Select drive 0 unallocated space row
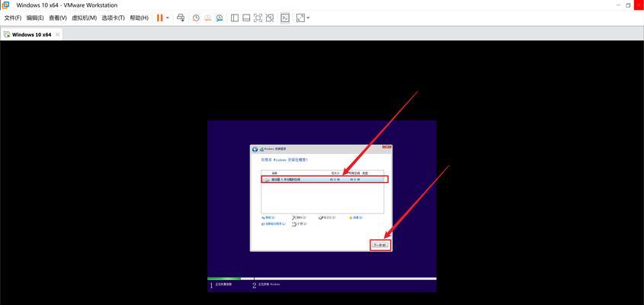This screenshot has height=305, width=644. 324,179
